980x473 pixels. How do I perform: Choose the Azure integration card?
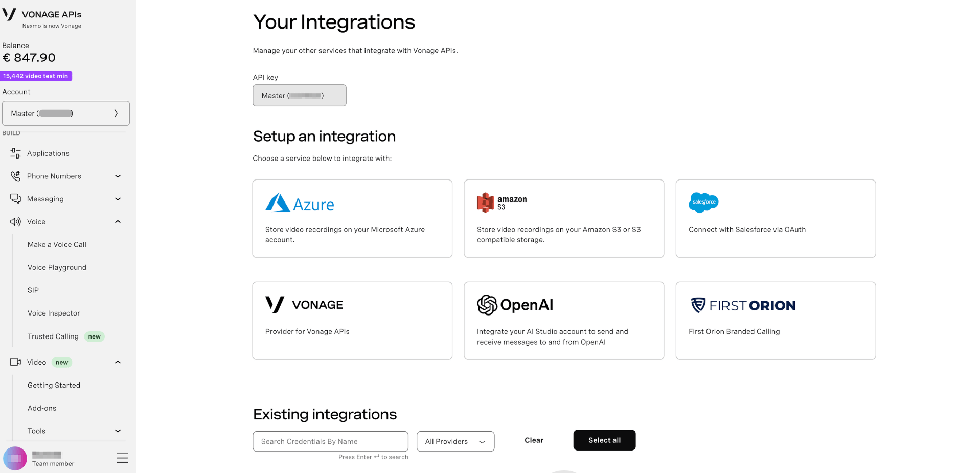point(352,218)
